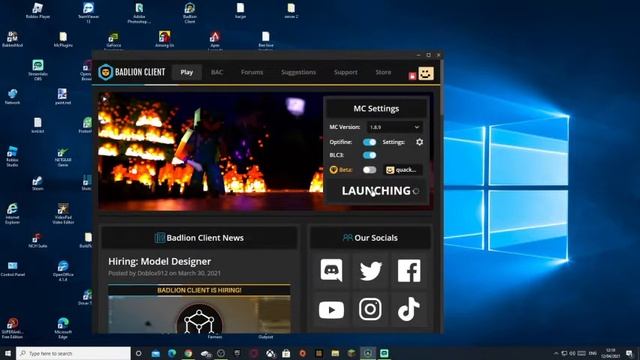Open Microsoft Edge desktop shortcut
This screenshot has height=360, width=640.
[x=63, y=328]
